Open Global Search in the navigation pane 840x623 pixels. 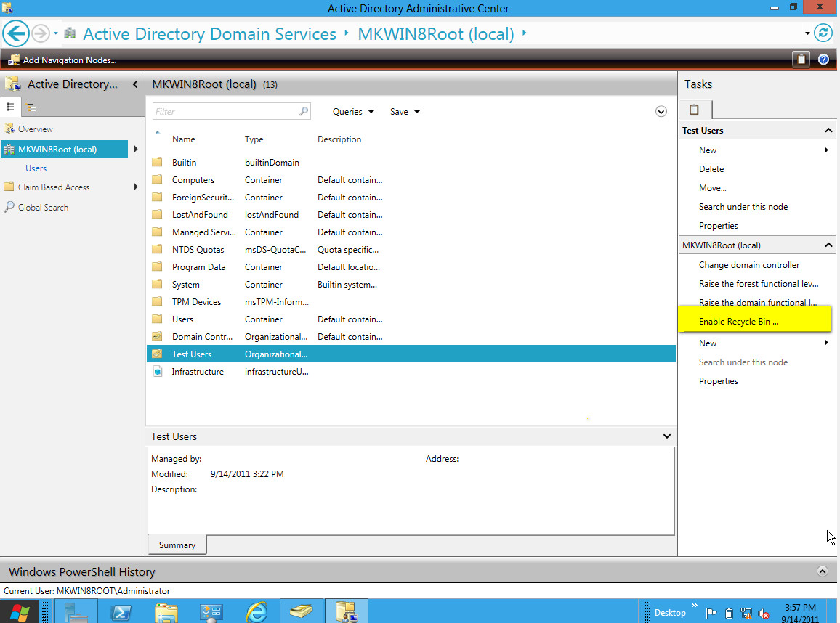coord(43,207)
